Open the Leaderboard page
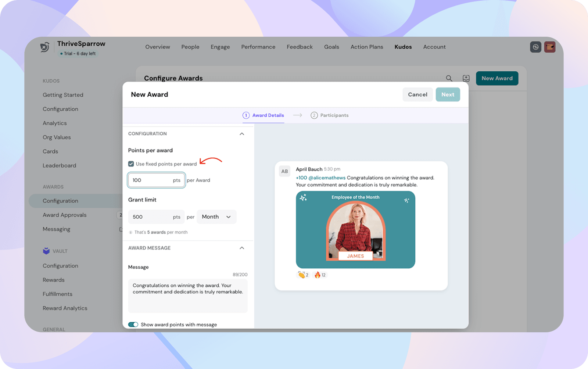588x369 pixels. click(59, 165)
